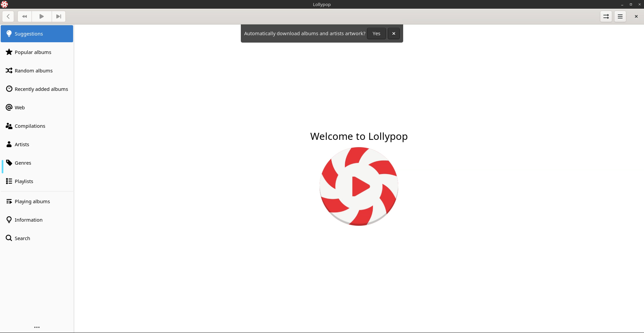The image size is (644, 333).
Task: Click the 'Welcome to Lollypop' heading
Action: [x=359, y=136]
